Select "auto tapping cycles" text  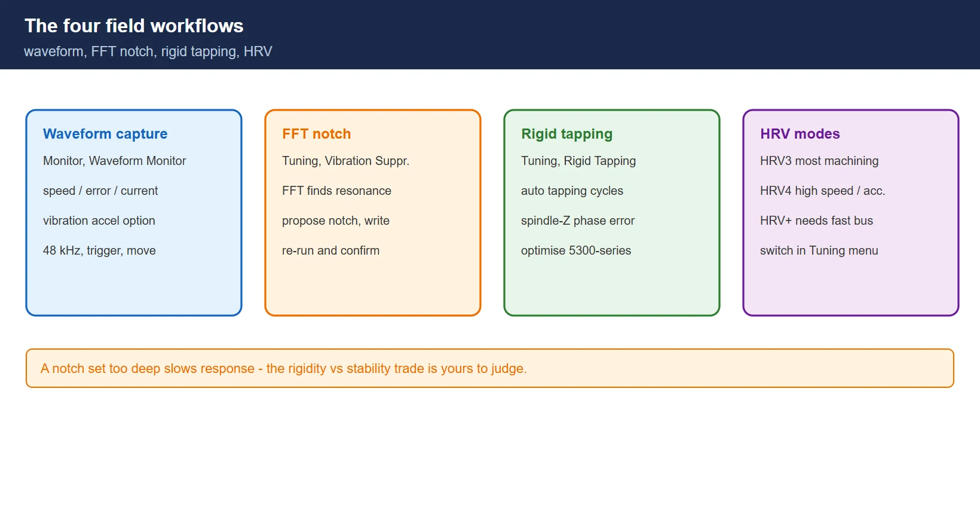pyautogui.click(x=572, y=191)
